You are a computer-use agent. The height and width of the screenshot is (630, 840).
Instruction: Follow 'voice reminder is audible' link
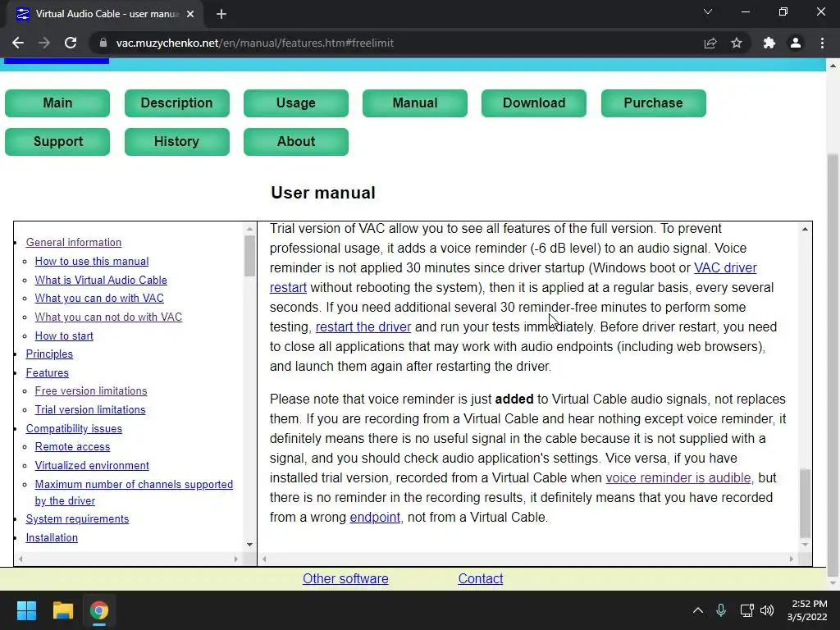point(678,477)
